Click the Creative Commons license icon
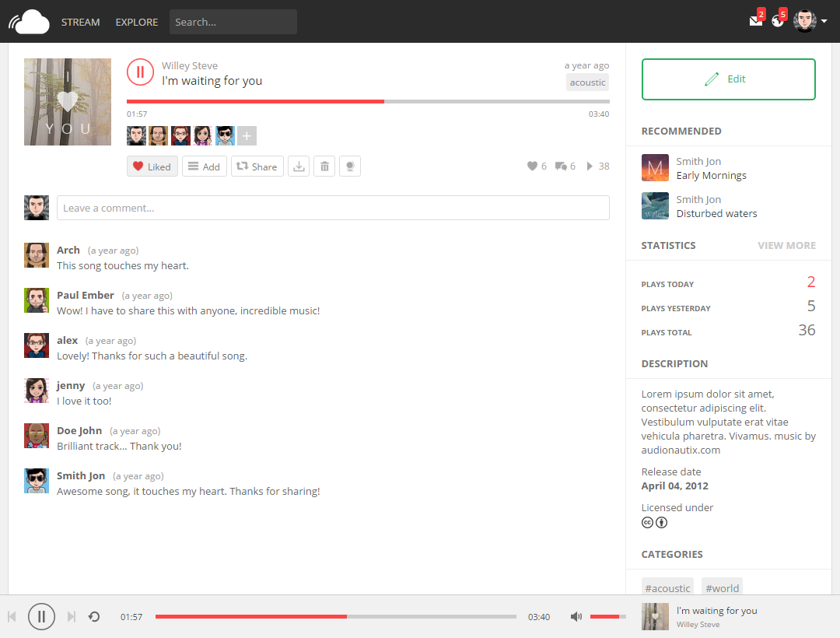Image resolution: width=840 pixels, height=638 pixels. (647, 522)
